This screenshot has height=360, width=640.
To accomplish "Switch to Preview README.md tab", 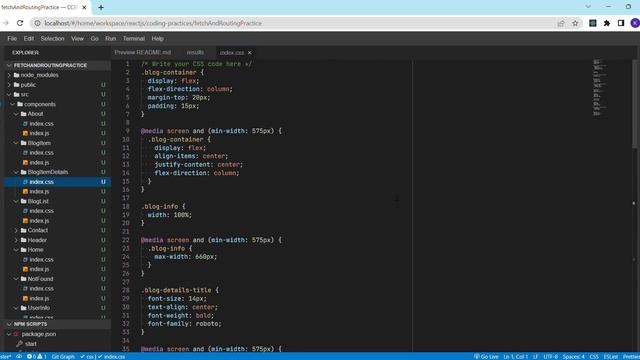I will [x=143, y=53].
